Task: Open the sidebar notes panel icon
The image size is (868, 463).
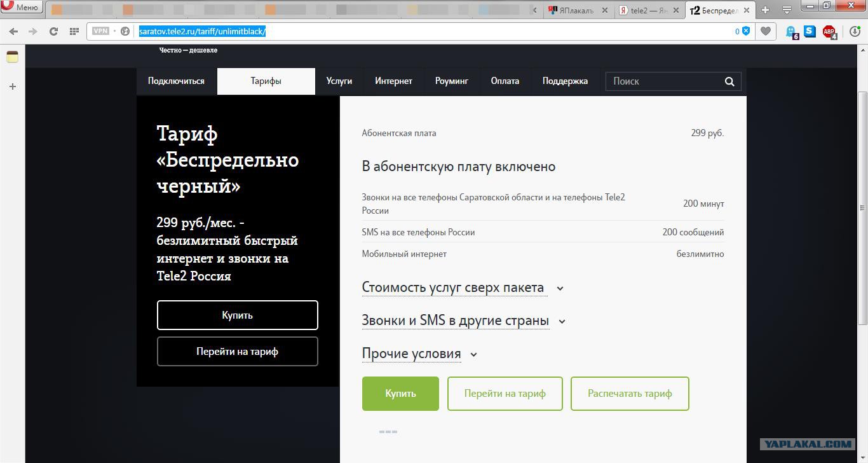Action: (x=12, y=57)
